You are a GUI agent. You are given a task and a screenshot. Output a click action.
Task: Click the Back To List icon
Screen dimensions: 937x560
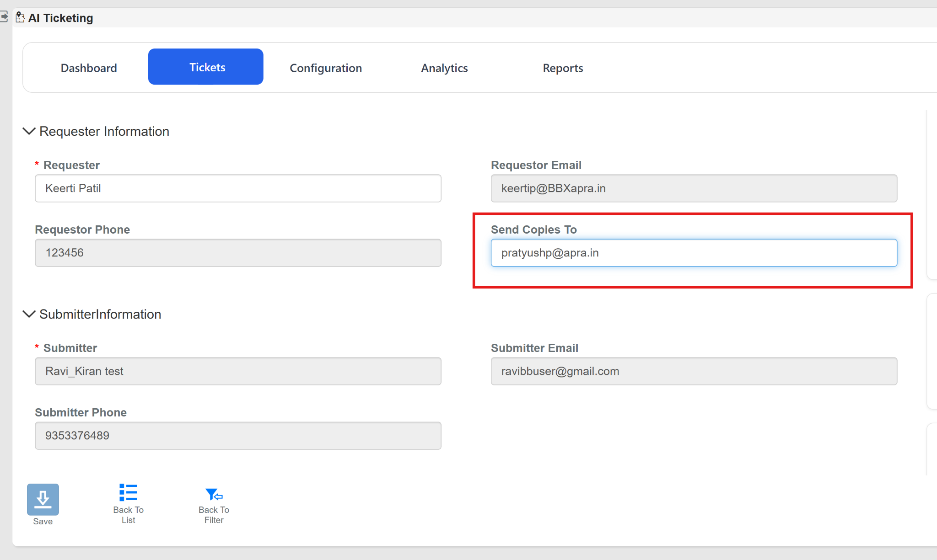click(128, 492)
